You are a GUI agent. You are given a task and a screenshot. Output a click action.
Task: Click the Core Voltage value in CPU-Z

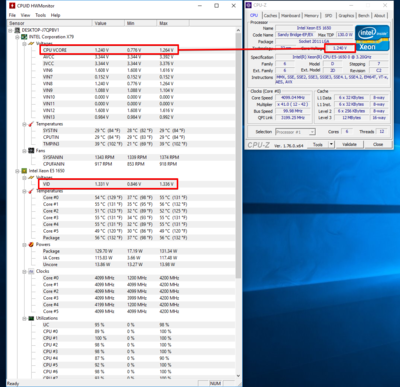[340, 48]
